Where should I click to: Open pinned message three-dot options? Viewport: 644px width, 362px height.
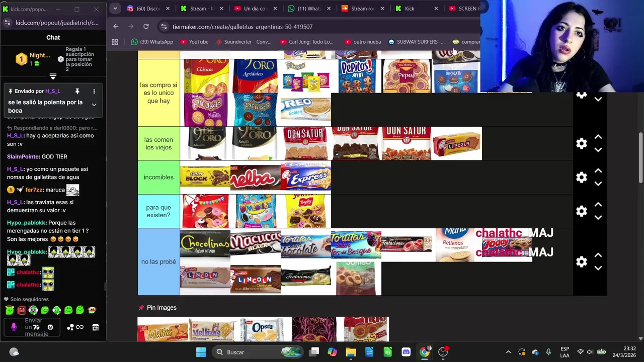pos(94,91)
